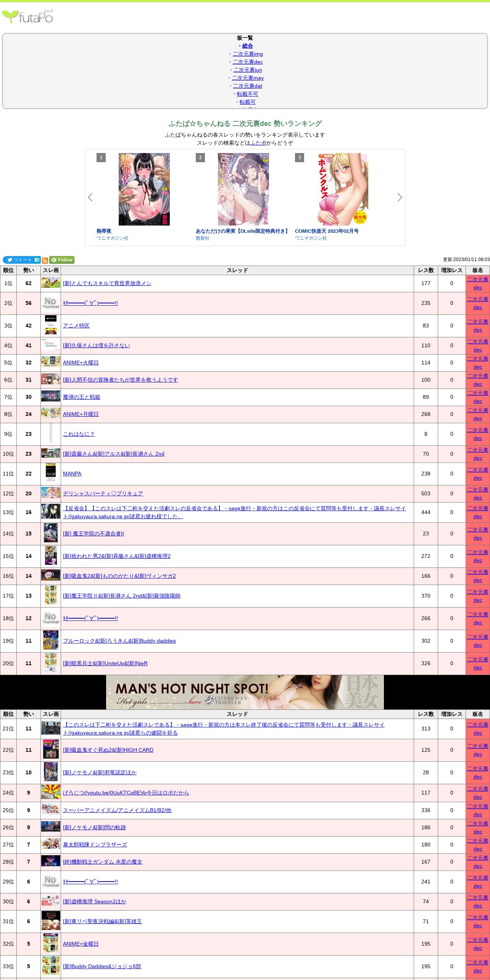This screenshot has height=980, width=490.
Task: Open the orange RSS feed icon
Action: (45, 260)
